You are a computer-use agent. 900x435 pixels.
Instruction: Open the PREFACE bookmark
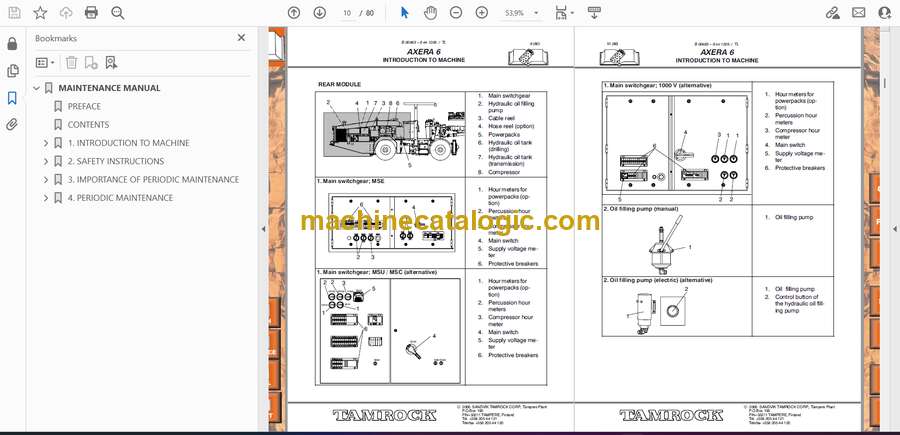pos(84,106)
